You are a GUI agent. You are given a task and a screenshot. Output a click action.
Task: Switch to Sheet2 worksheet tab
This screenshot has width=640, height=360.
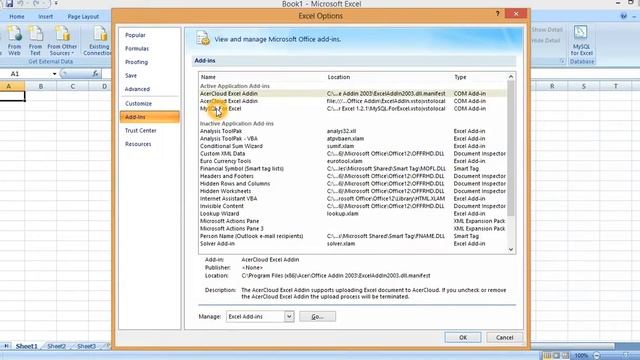click(56, 346)
